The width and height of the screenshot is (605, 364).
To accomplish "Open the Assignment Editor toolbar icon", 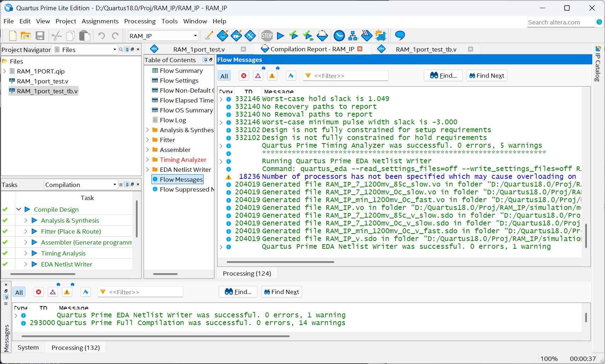I will coord(223,35).
